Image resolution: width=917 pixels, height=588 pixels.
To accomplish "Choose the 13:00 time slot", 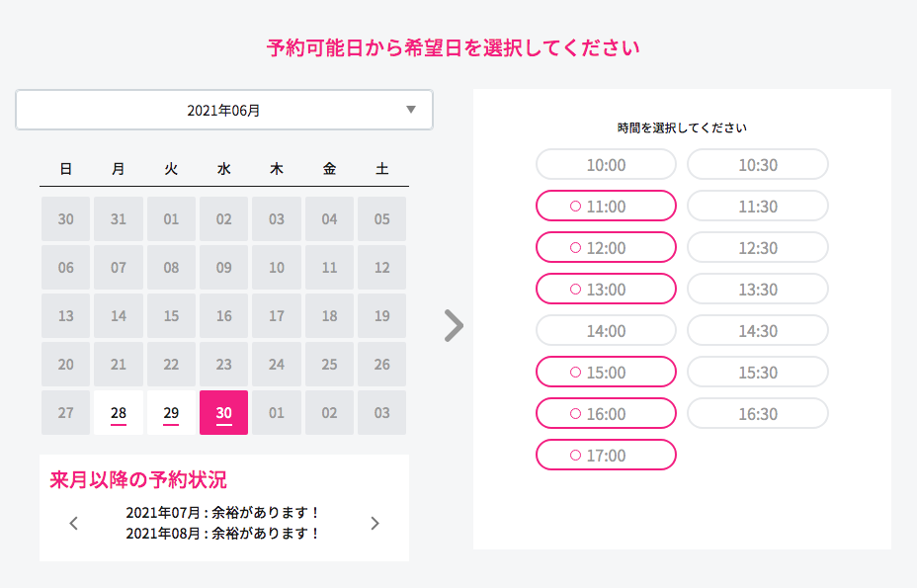I will (x=606, y=289).
